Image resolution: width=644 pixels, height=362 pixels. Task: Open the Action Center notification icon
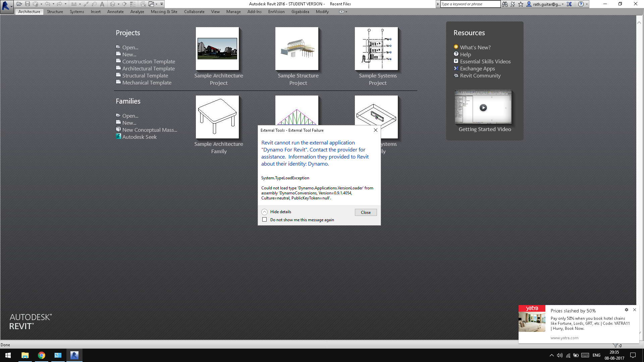tap(633, 355)
